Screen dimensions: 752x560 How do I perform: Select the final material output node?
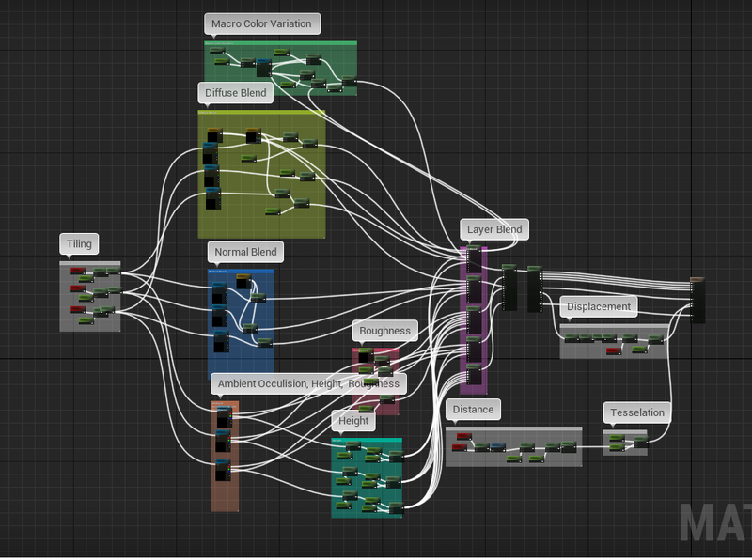point(697,300)
